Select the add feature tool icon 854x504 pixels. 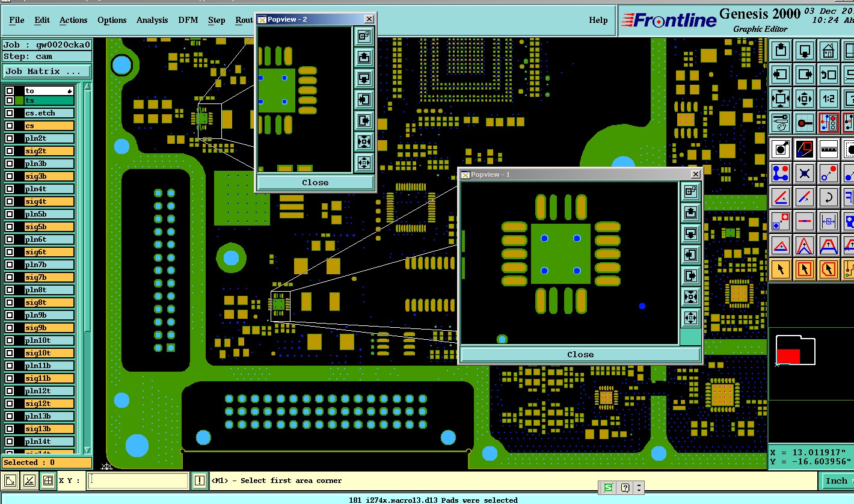coord(781,149)
